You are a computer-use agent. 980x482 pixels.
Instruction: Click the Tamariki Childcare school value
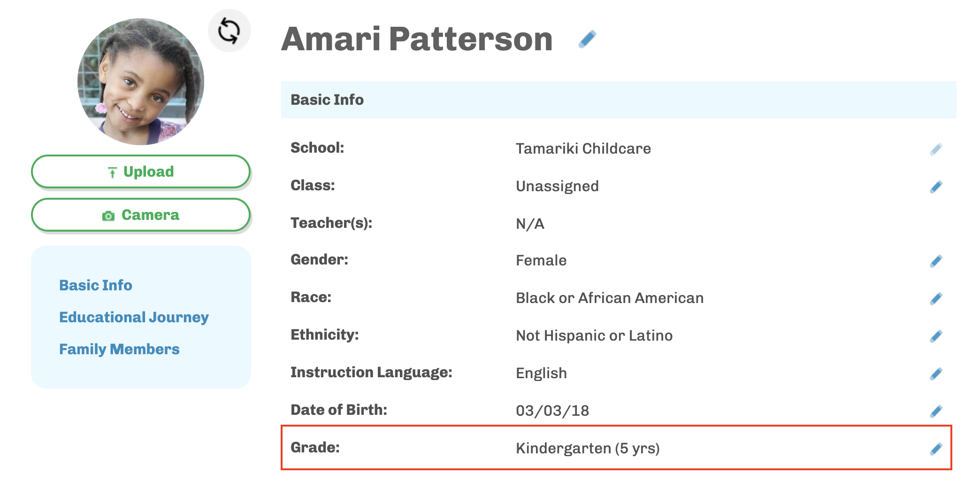click(583, 148)
